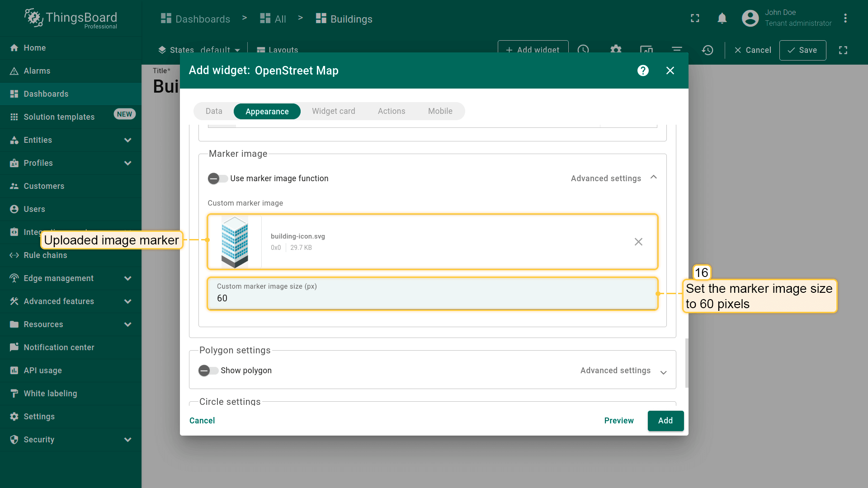Image resolution: width=868 pixels, height=488 pixels.
Task: Open the three-dot user menu
Action: [x=845, y=19]
